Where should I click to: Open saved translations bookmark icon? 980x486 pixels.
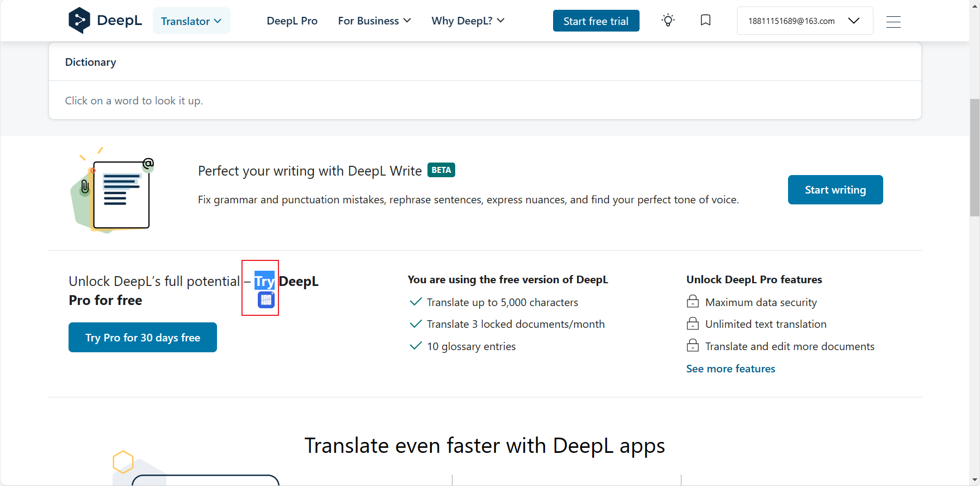[705, 21]
